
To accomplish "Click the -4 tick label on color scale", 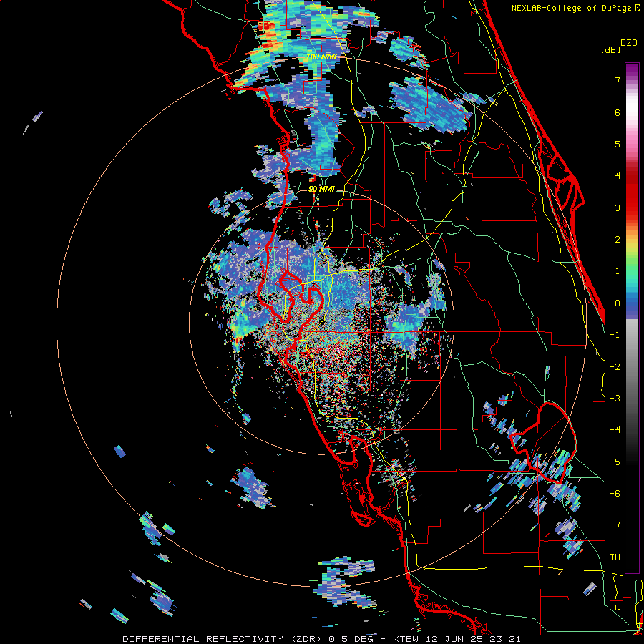I will coord(615,430).
